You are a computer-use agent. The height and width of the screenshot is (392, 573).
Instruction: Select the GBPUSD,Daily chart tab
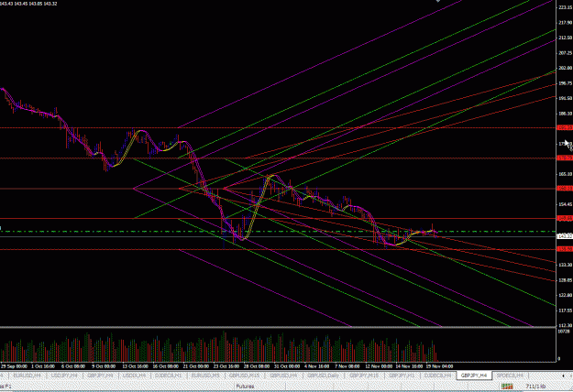(x=323, y=376)
